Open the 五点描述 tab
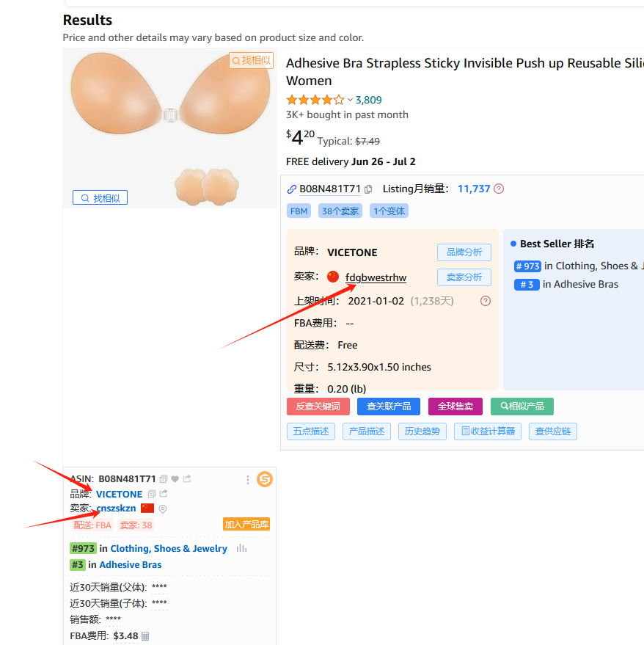 (311, 431)
